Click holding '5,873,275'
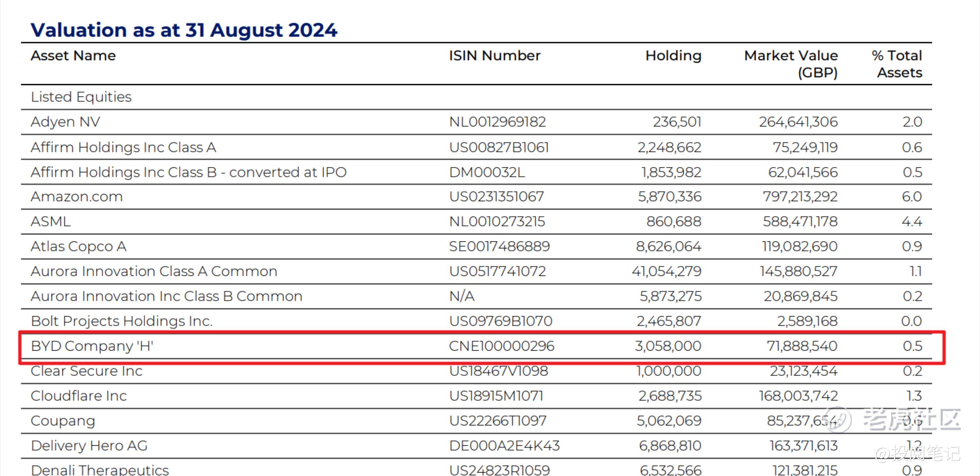This screenshot has width=980, height=476. pyautogui.click(x=670, y=296)
